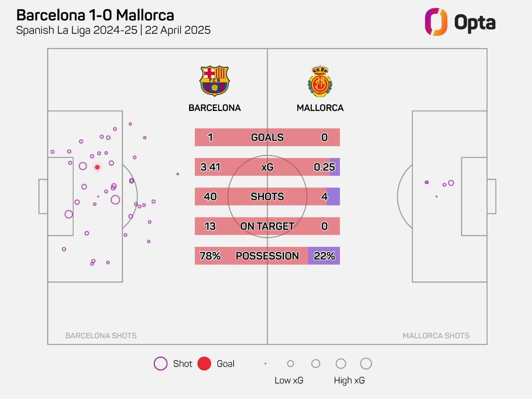The image size is (532, 399).
Task: Click the La Liga date subtitle
Action: [113, 30]
